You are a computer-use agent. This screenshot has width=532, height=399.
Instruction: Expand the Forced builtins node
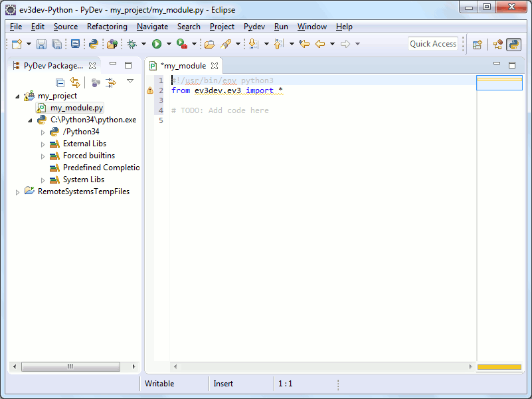(x=43, y=156)
